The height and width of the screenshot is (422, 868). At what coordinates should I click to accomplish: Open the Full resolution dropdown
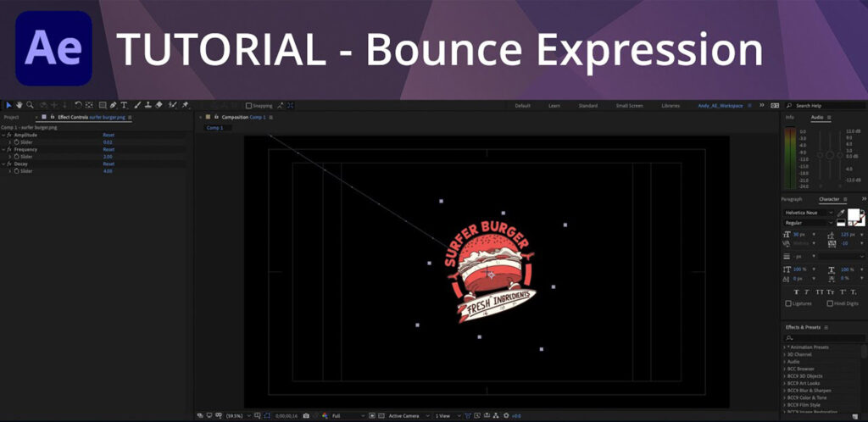click(x=348, y=415)
